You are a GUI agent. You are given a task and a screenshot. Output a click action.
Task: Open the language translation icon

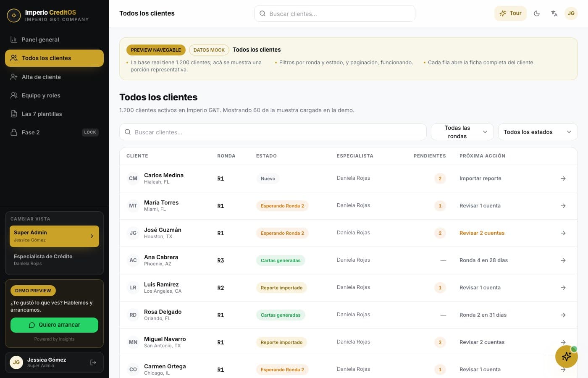point(554,13)
